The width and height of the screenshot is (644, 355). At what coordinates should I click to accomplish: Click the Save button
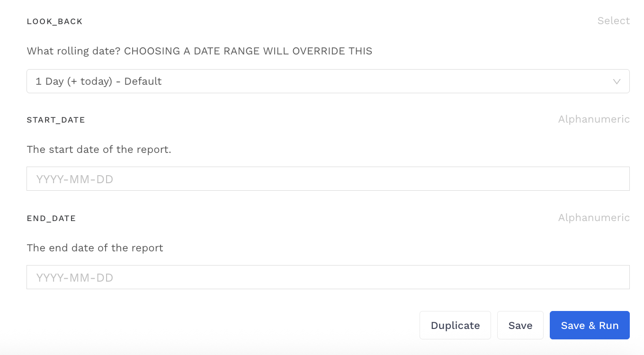[520, 326]
